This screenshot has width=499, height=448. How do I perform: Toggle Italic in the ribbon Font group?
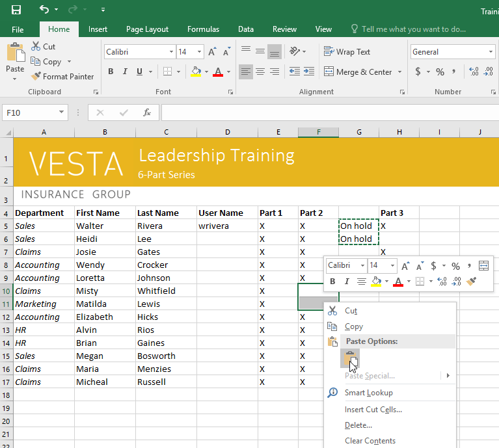(x=126, y=72)
